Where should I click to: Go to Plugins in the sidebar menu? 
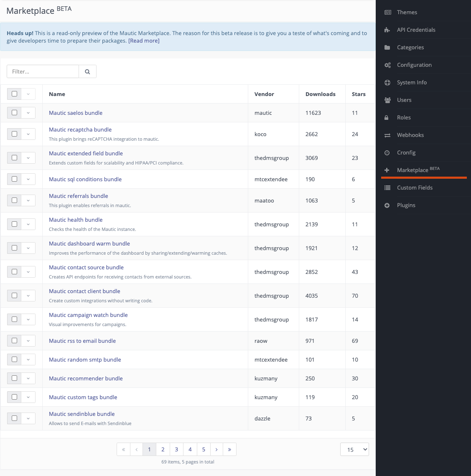click(406, 205)
